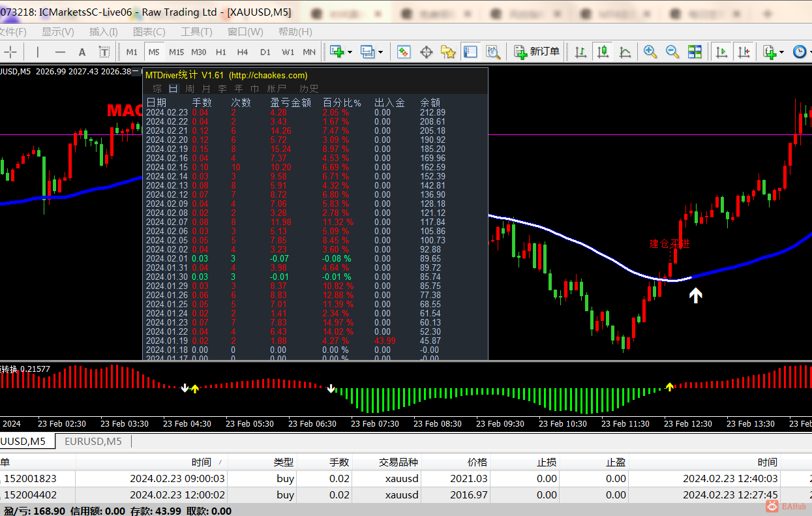The image size is (812, 516).
Task: Select the text label 'T' tool
Action: [104, 52]
